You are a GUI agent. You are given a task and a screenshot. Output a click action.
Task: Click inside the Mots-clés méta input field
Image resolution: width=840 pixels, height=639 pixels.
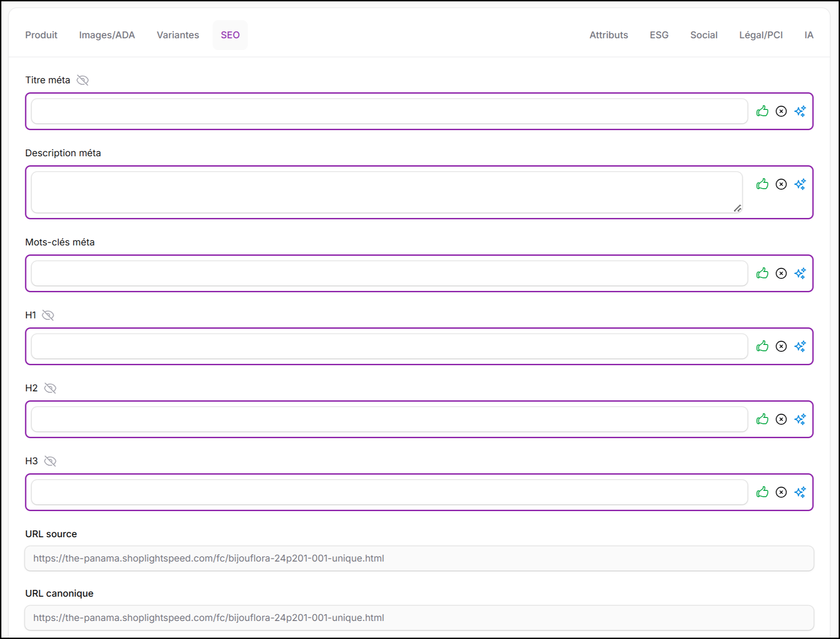389,273
